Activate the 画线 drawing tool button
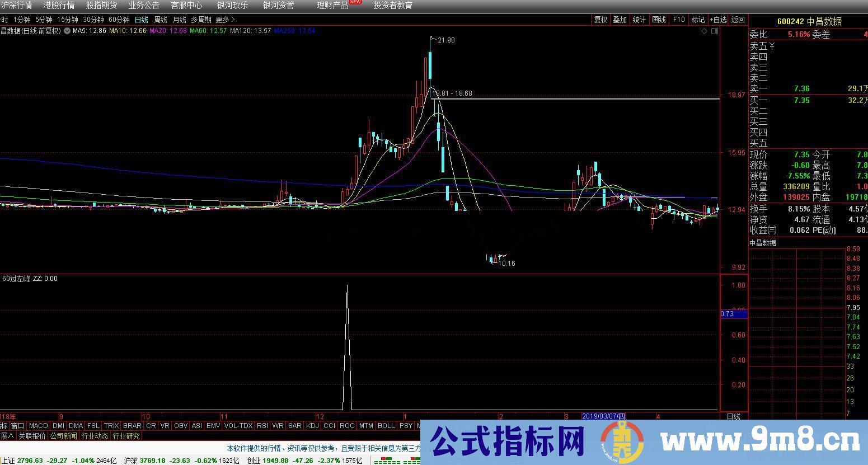868x465 pixels. tap(659, 20)
